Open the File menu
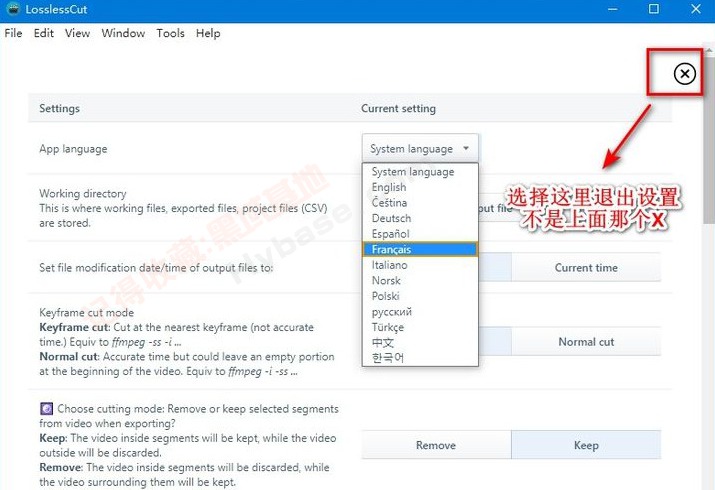This screenshot has height=490, width=715. (x=13, y=33)
